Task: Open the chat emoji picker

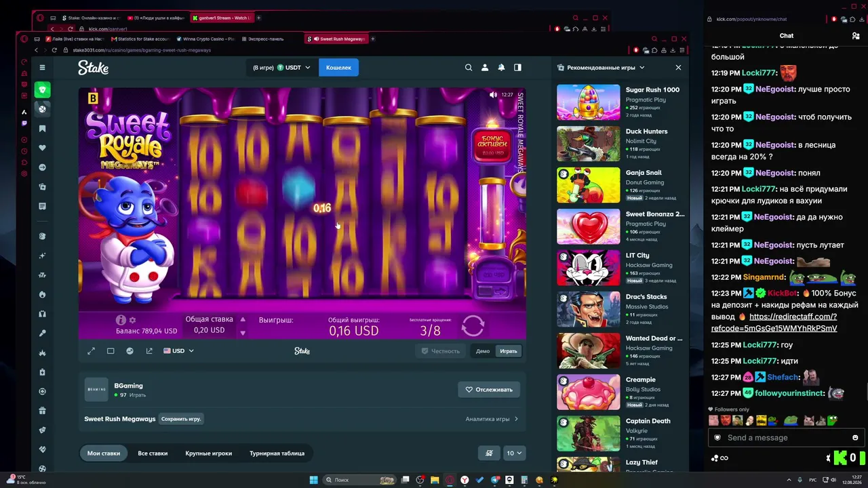Action: (x=855, y=438)
